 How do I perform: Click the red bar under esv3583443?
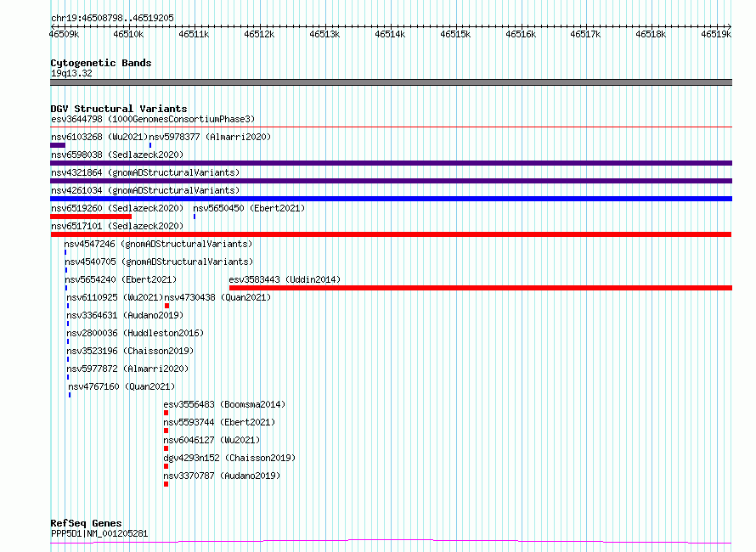click(481, 288)
